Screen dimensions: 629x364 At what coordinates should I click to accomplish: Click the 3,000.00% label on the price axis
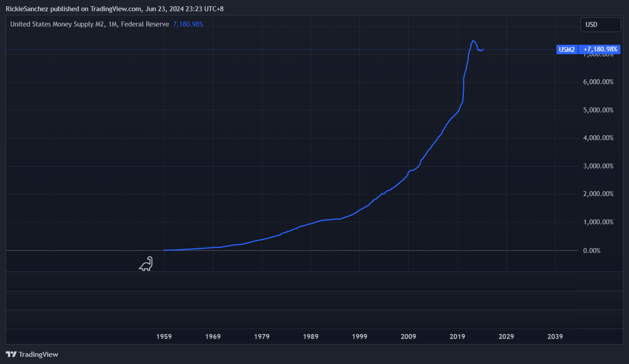coord(599,166)
